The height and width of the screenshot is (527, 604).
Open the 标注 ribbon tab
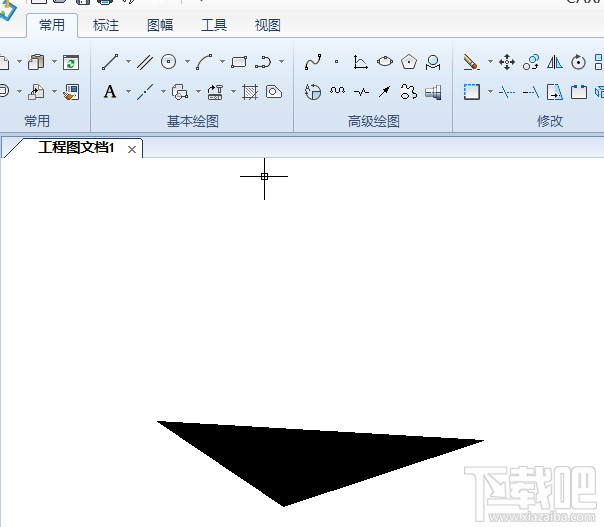[x=106, y=25]
